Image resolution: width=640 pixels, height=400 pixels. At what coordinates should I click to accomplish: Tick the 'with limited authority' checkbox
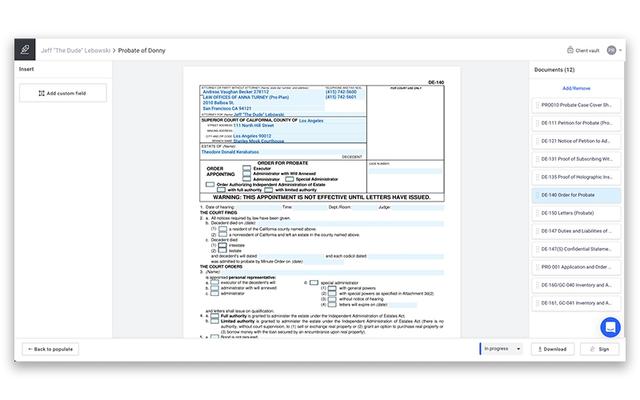(273, 189)
